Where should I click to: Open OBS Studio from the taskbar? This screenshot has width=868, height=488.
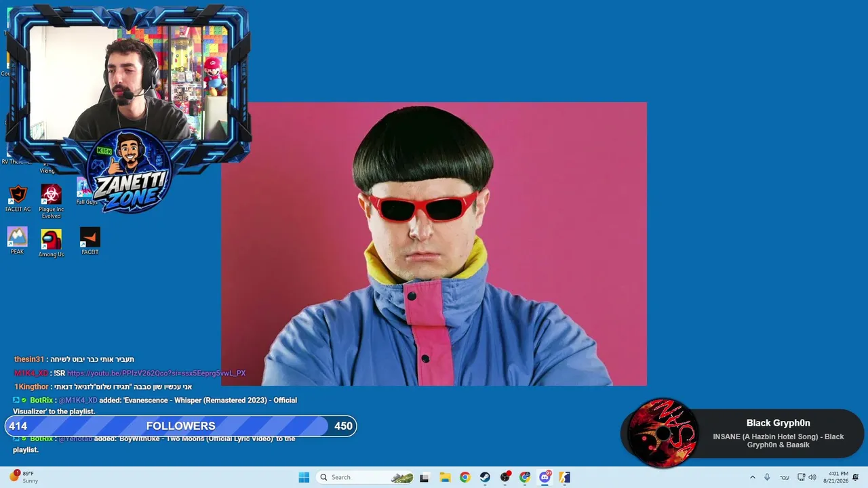505,477
